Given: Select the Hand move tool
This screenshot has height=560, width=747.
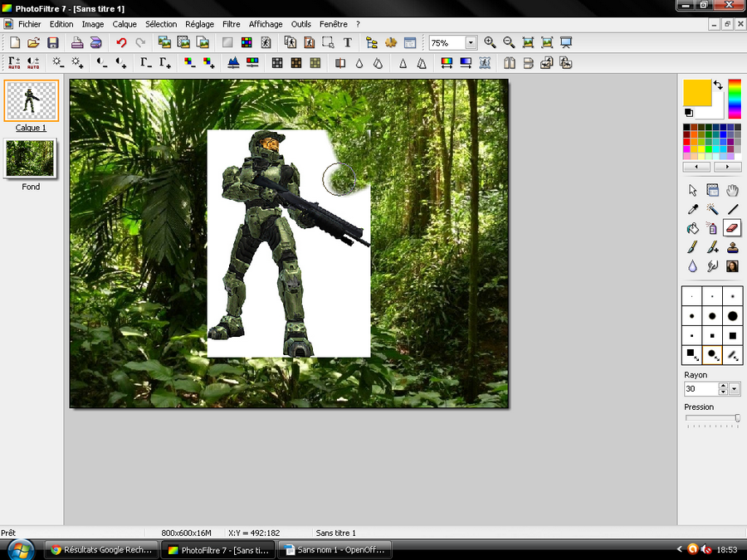Looking at the screenshot, I should [732, 191].
